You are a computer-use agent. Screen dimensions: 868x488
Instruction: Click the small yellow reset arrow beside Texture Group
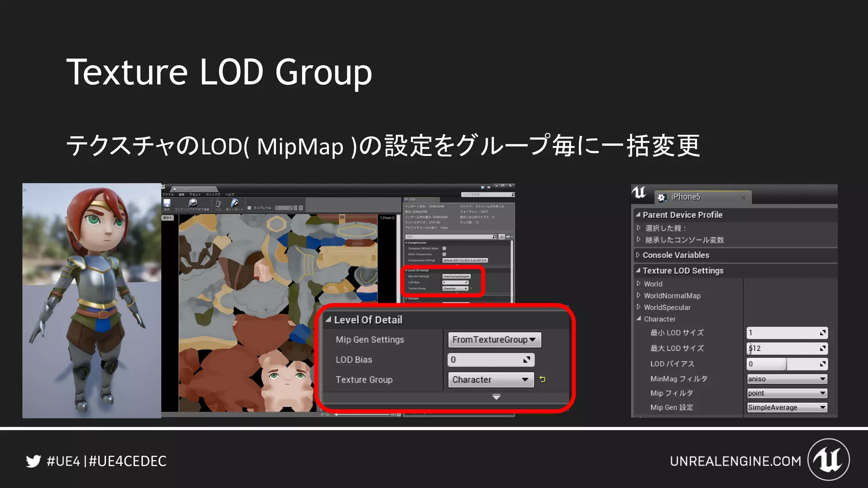coord(471,288)
